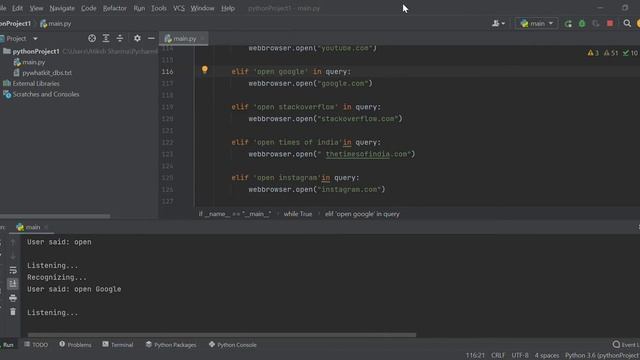Select pywhatkit_dbs.txt in the project tree
640x360 pixels.
point(47,73)
